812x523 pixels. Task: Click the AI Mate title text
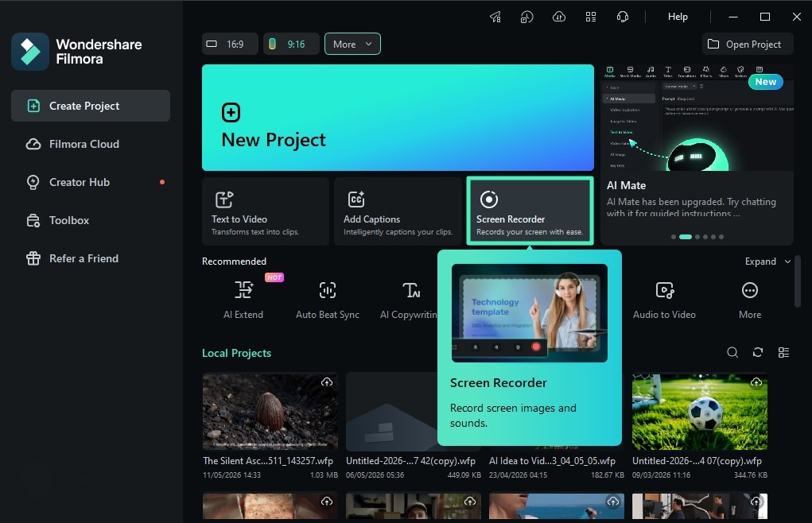pyautogui.click(x=626, y=185)
